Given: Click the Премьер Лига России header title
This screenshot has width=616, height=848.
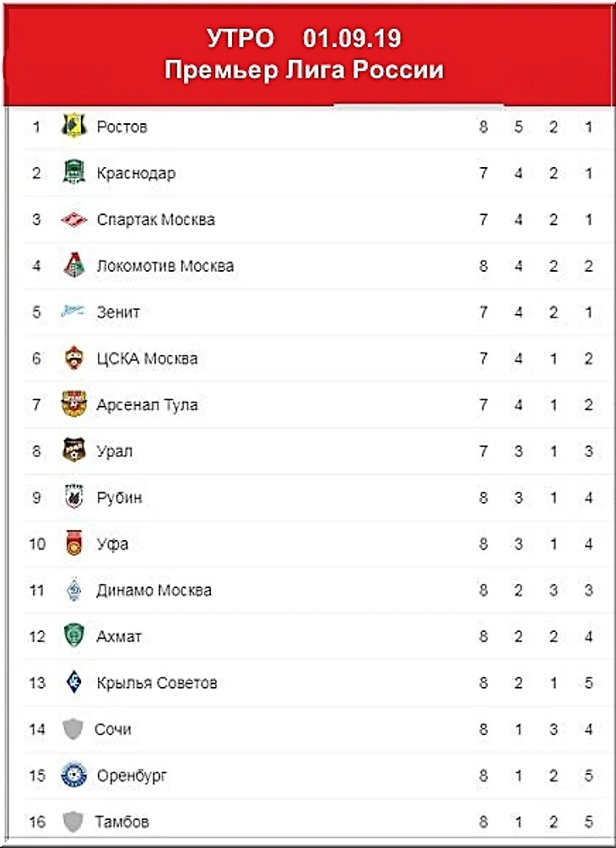Looking at the screenshot, I should (x=304, y=69).
